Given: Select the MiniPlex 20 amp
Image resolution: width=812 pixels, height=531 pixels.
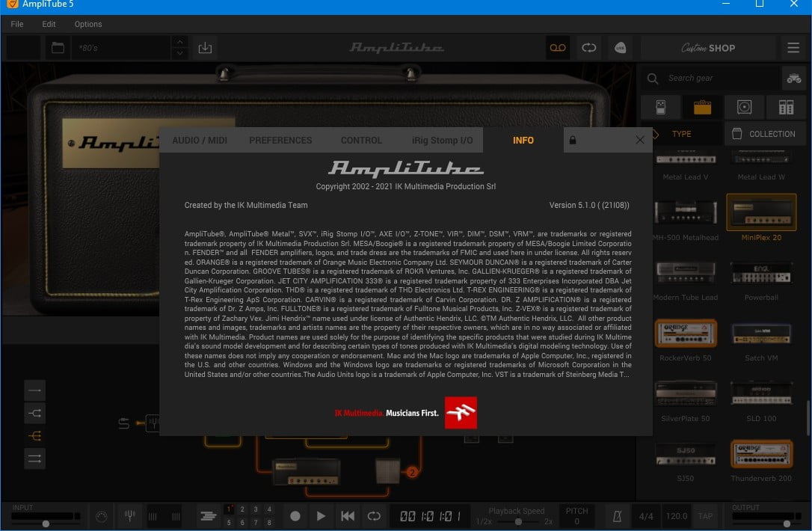Looking at the screenshot, I should tap(761, 218).
